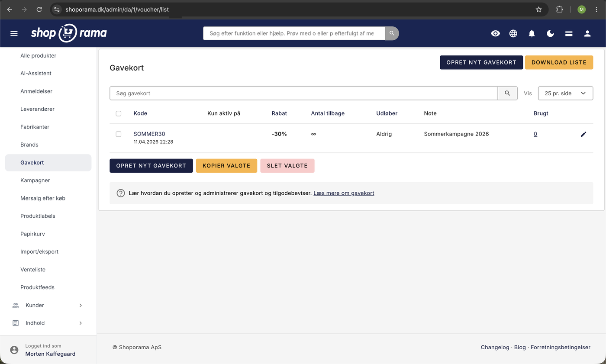Click the card/payment icon in header

click(x=569, y=33)
